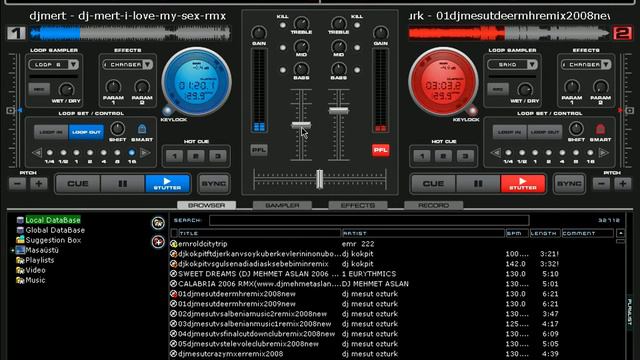Open the Playlists folder
The height and width of the screenshot is (360, 640).
[40, 260]
